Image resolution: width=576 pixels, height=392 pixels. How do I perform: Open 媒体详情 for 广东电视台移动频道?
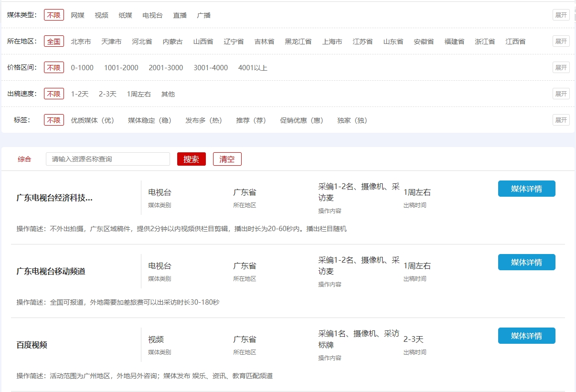526,262
